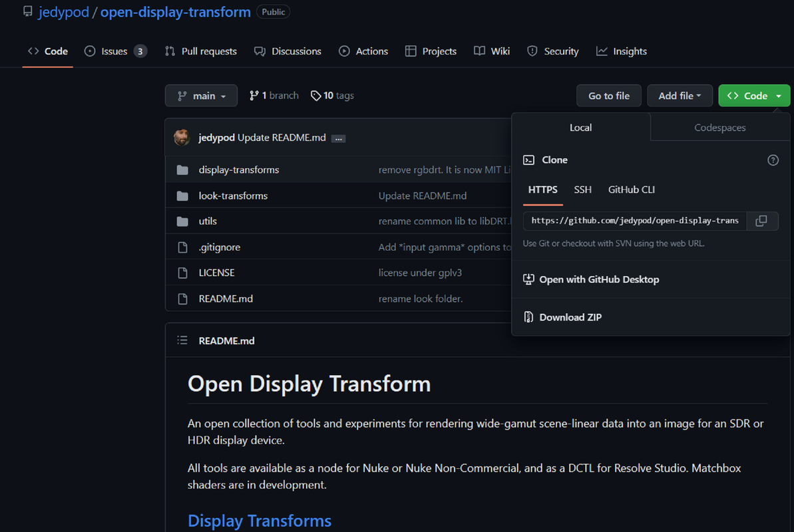Screen dimensions: 794x532
Task: Open jedypod commit author link
Action: [217, 138]
